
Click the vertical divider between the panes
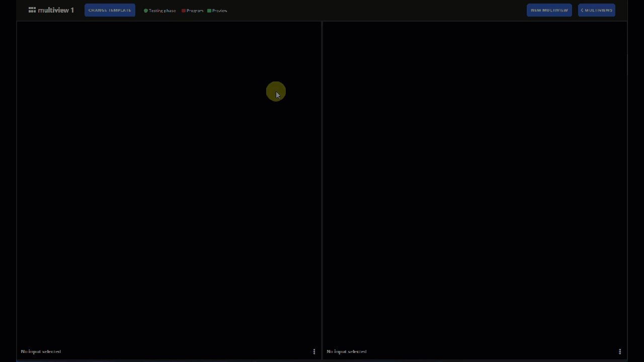point(322,186)
